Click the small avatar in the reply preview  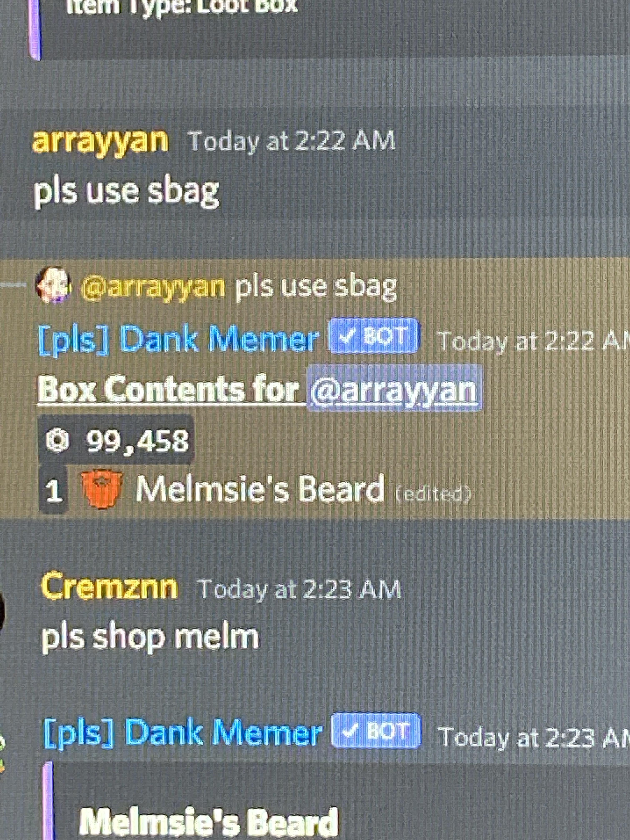point(53,285)
